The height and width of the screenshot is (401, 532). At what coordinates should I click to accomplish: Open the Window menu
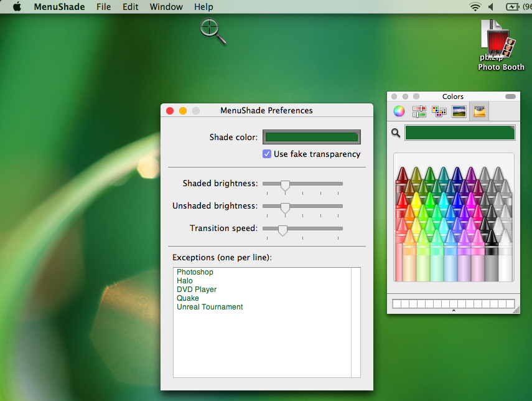point(166,7)
